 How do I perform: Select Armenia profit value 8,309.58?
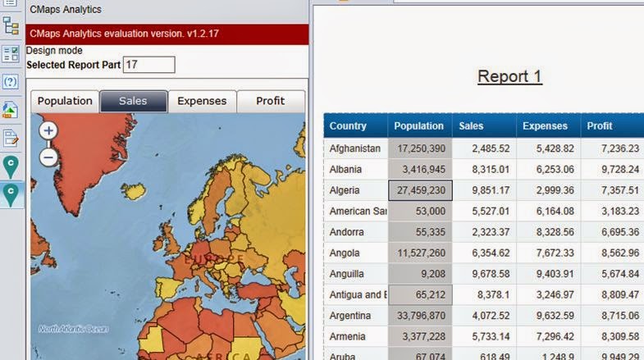(612, 337)
